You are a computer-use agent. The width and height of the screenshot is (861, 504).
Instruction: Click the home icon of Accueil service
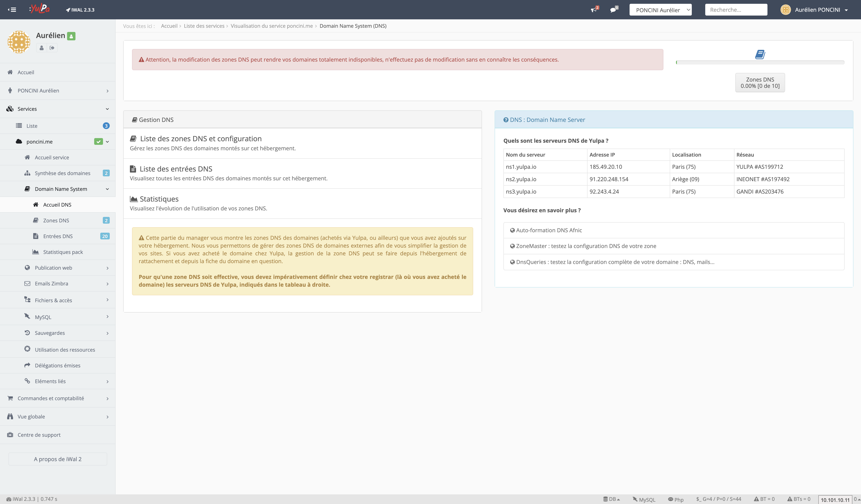coord(27,157)
